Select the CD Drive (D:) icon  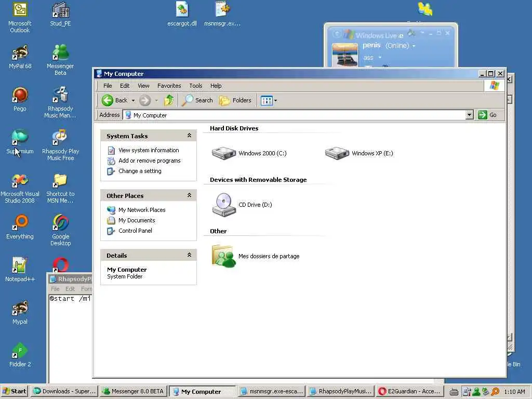[223, 205]
